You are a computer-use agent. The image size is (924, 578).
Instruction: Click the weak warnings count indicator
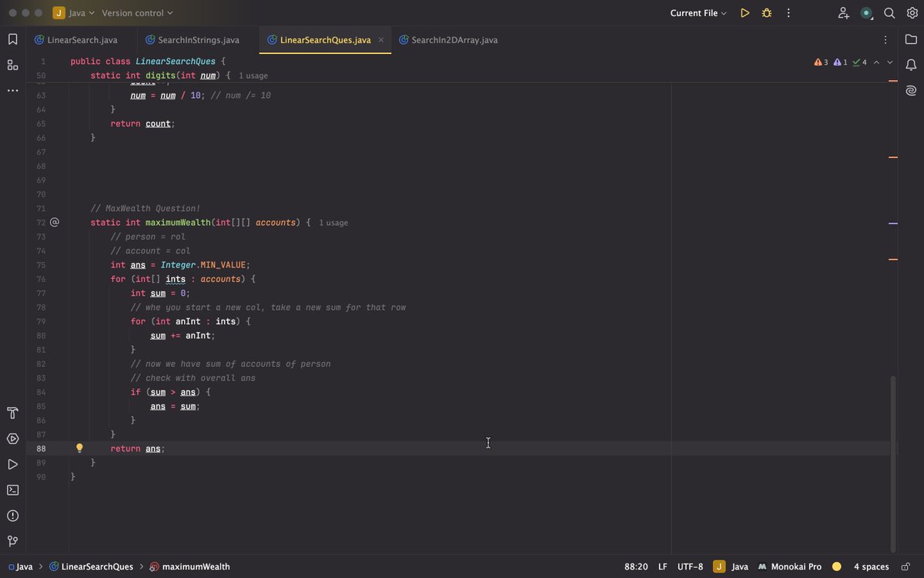[x=840, y=62]
